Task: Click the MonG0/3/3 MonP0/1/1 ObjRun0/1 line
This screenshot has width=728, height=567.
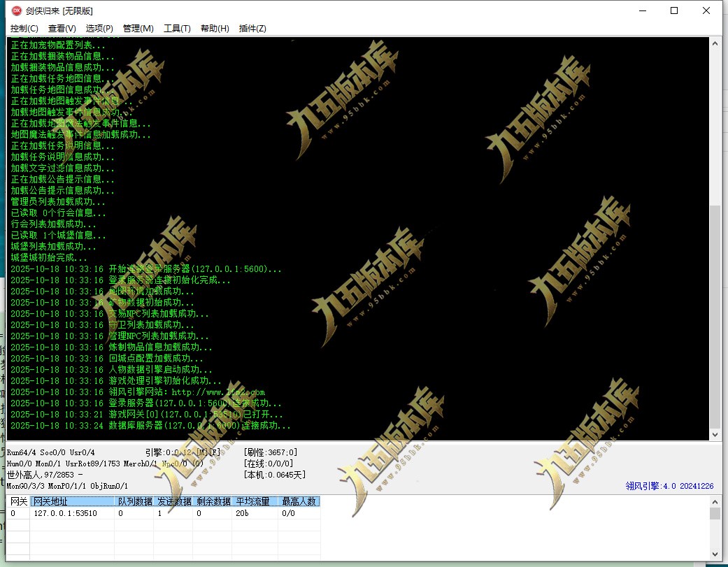Action: point(67,486)
